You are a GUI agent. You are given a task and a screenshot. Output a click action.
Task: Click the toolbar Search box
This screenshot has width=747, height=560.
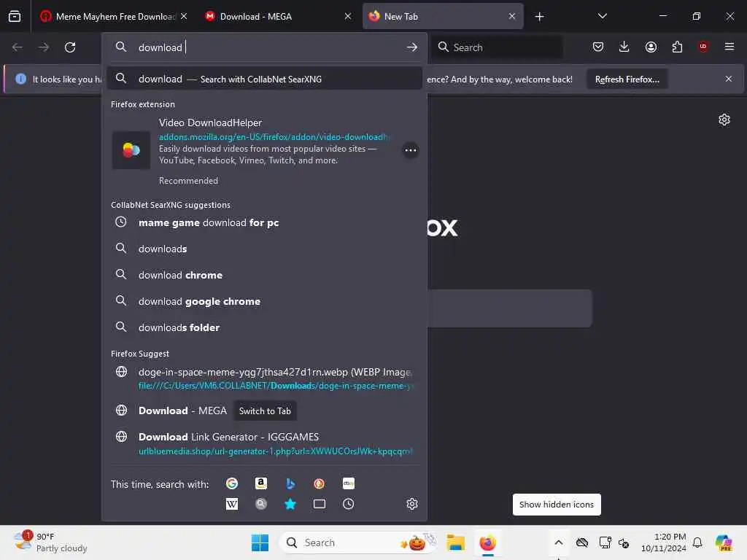(x=498, y=47)
